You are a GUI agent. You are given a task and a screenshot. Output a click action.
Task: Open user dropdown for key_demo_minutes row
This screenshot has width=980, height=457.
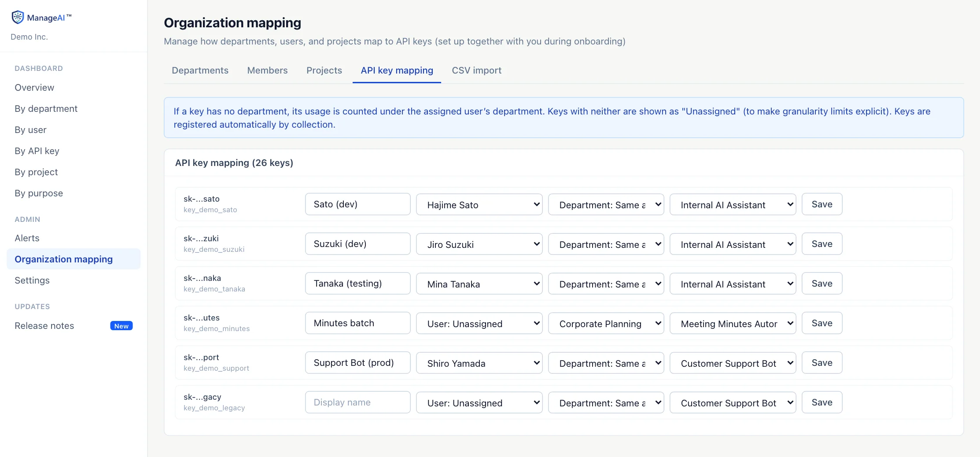(479, 324)
